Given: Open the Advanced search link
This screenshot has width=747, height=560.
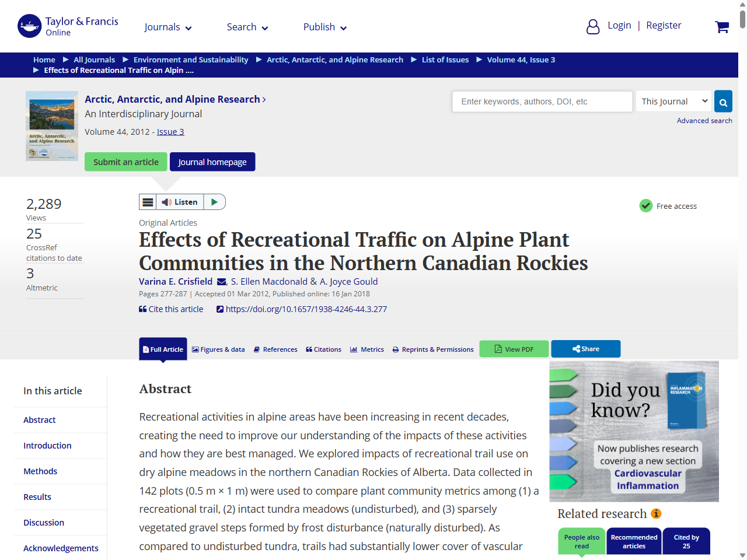Looking at the screenshot, I should [x=704, y=120].
